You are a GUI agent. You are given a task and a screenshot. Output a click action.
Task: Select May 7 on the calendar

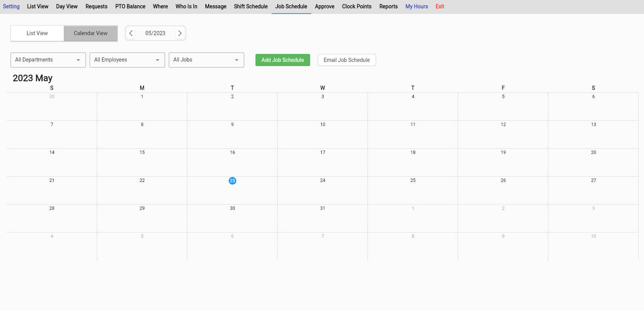click(52, 135)
